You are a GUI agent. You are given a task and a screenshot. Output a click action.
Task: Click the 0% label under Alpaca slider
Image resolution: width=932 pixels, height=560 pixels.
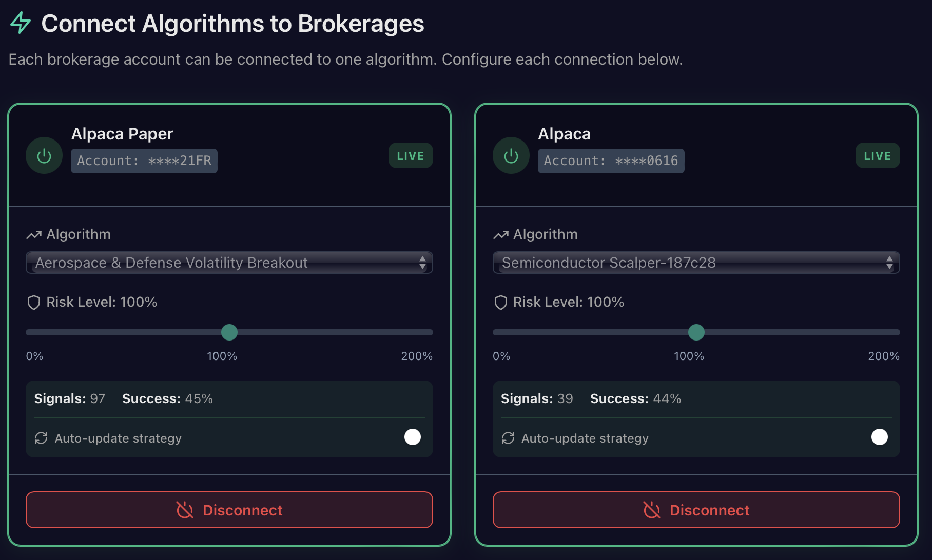tap(501, 356)
